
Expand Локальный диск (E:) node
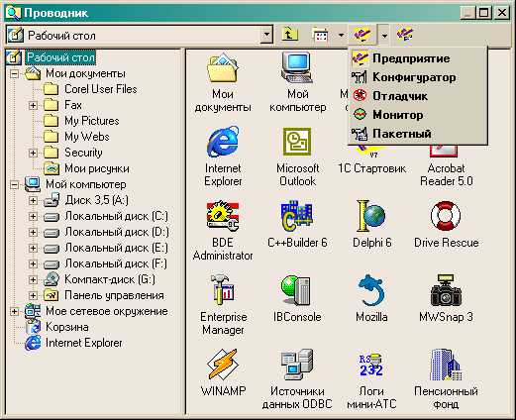(33, 248)
